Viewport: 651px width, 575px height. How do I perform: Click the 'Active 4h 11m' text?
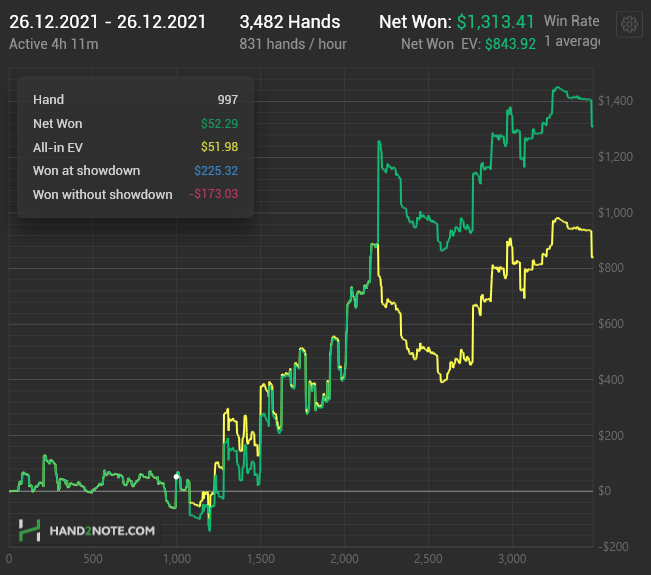(x=54, y=44)
